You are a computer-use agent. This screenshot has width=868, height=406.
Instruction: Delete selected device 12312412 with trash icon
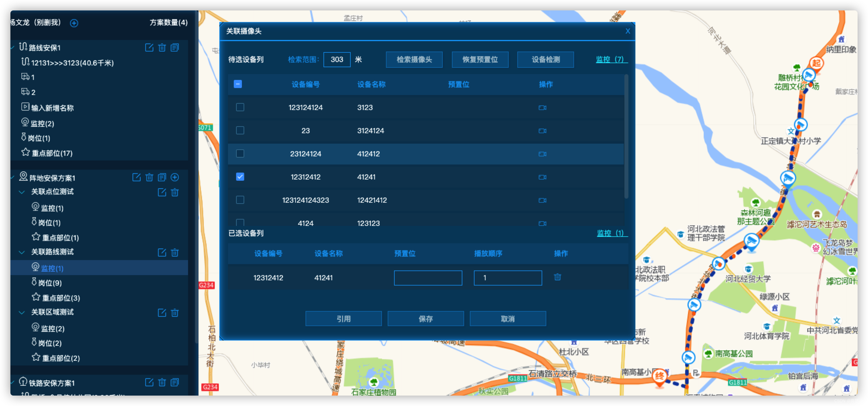557,277
